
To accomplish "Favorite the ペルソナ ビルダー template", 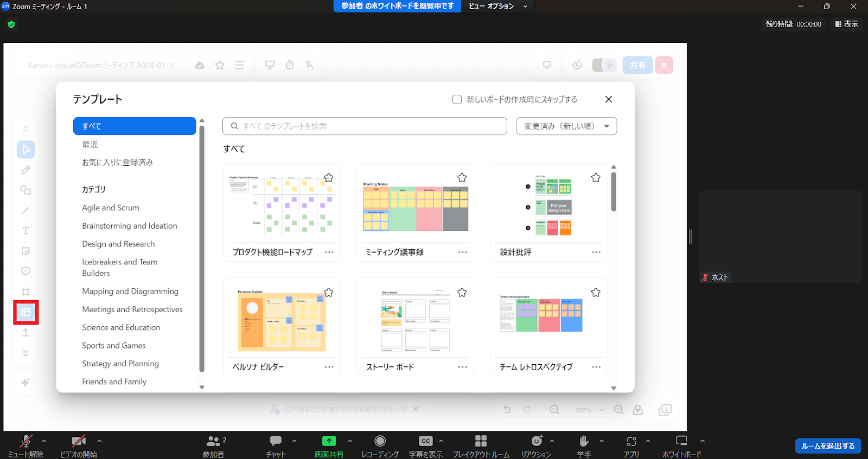I will tap(329, 293).
